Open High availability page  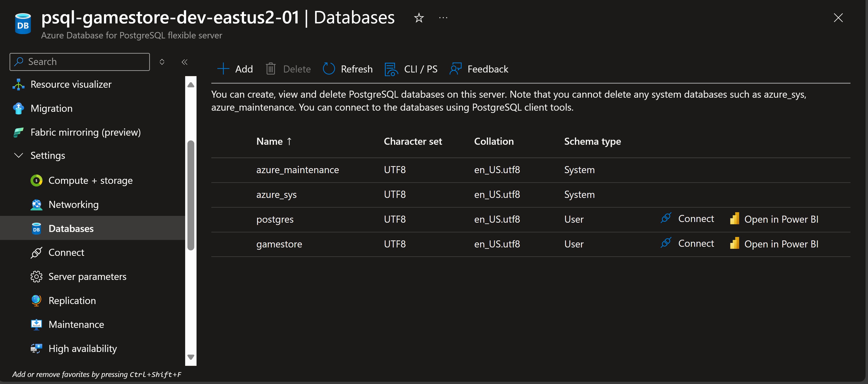83,348
